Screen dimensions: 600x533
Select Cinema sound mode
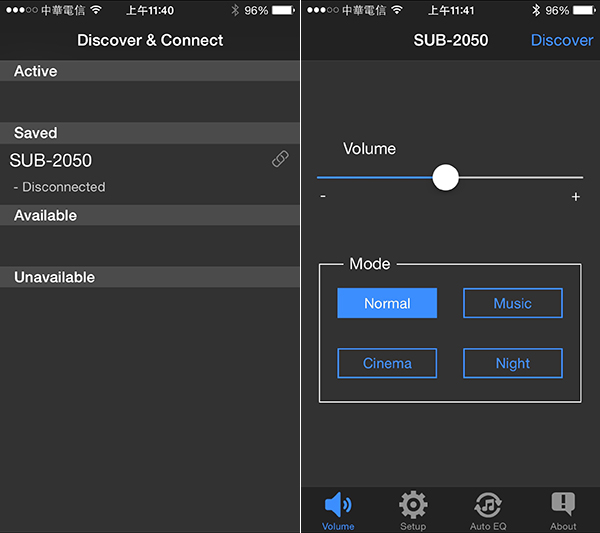[387, 363]
